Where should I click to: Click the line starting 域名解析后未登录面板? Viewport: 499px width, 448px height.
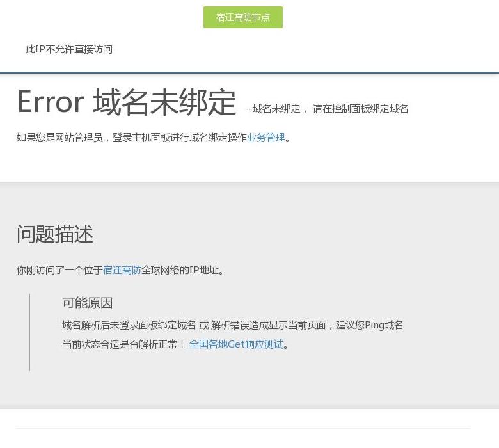tap(233, 325)
